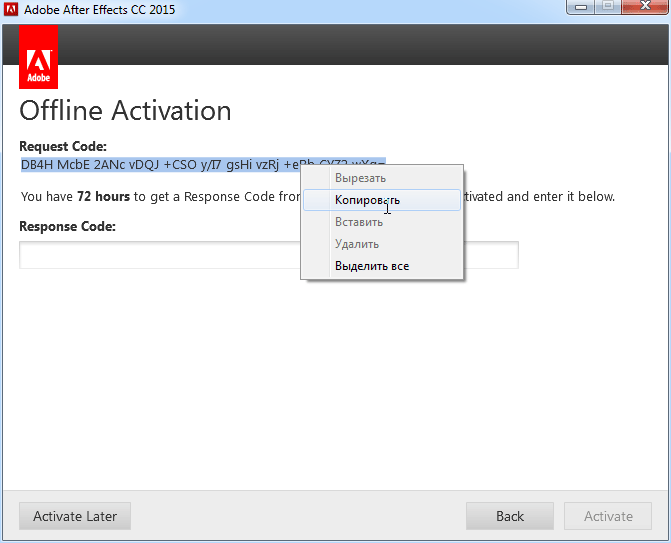Click the bold 72 hours text
The image size is (671, 543).
[x=104, y=196]
